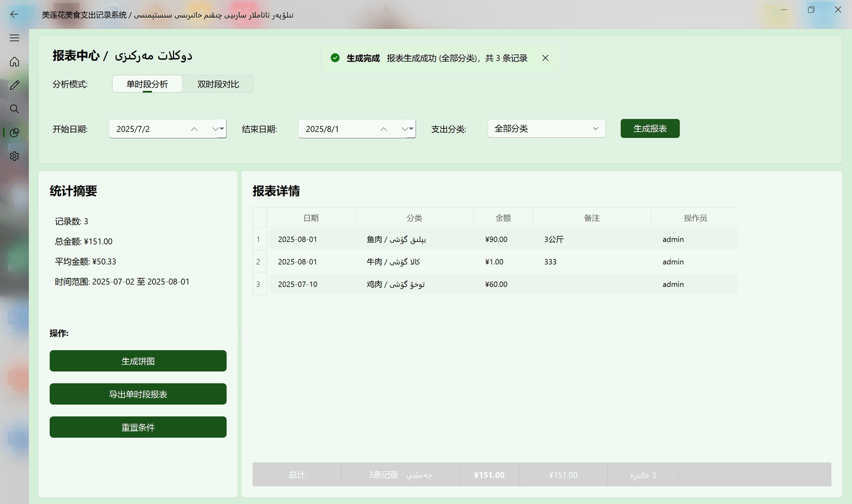This screenshot has width=852, height=504.
Task: Select the 牛肉 row category cell
Action: pos(414,262)
